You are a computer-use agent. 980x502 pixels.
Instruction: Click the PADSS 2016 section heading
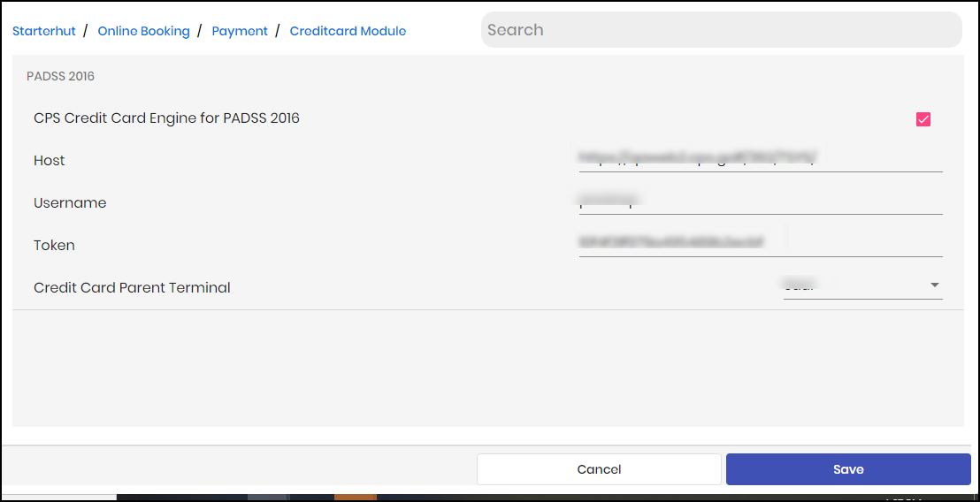point(61,76)
